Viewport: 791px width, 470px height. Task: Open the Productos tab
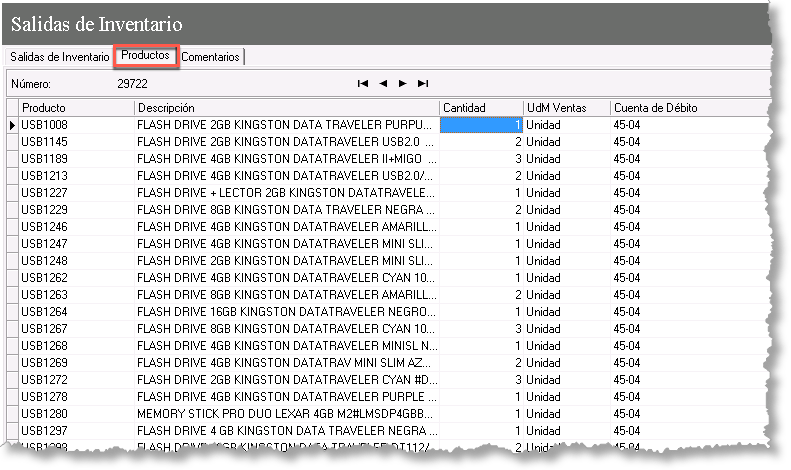tap(145, 55)
